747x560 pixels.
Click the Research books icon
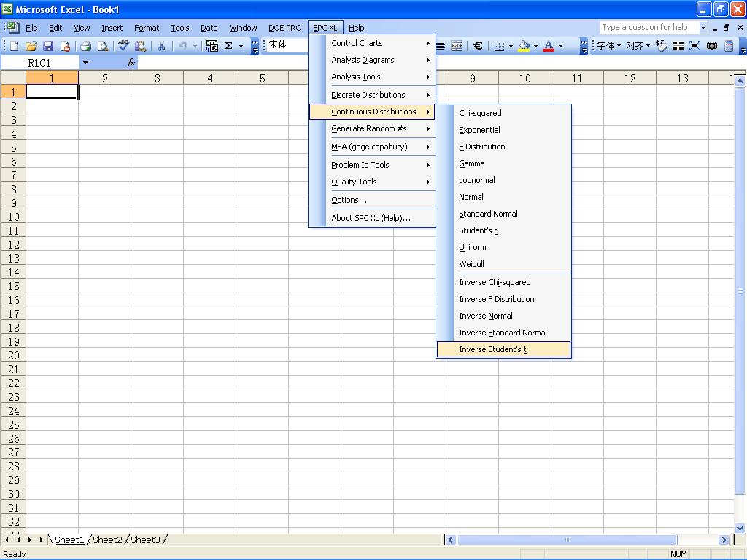pyautogui.click(x=141, y=46)
